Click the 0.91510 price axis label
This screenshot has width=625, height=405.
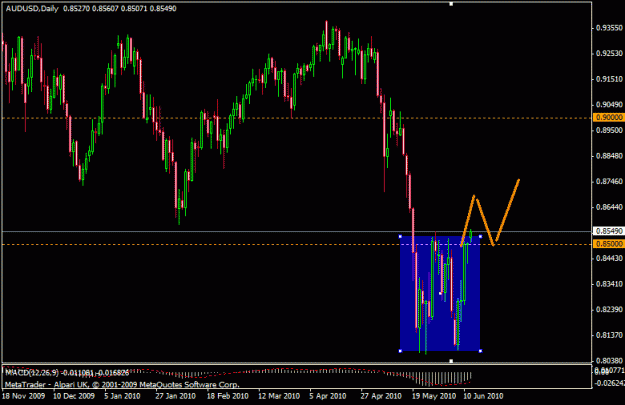pos(609,79)
